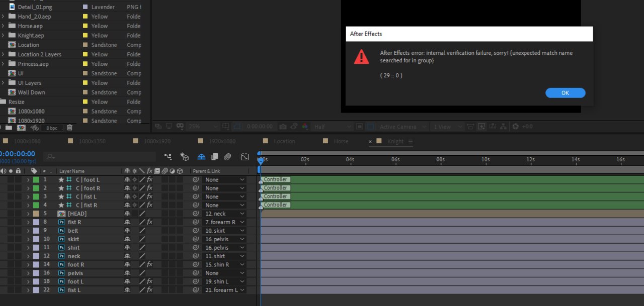Open the Active Camera view dropdown
This screenshot has width=644, height=306.
(404, 127)
